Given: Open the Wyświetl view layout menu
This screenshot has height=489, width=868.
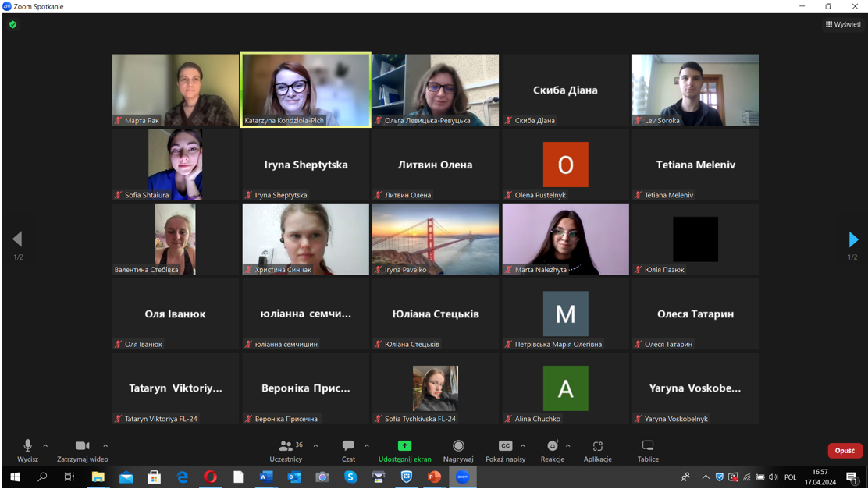Looking at the screenshot, I should 843,24.
